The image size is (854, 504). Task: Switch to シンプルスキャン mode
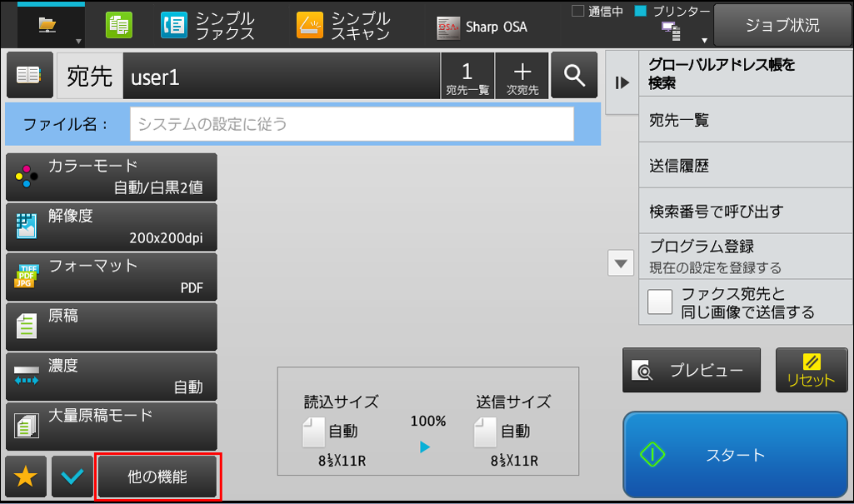[343, 26]
